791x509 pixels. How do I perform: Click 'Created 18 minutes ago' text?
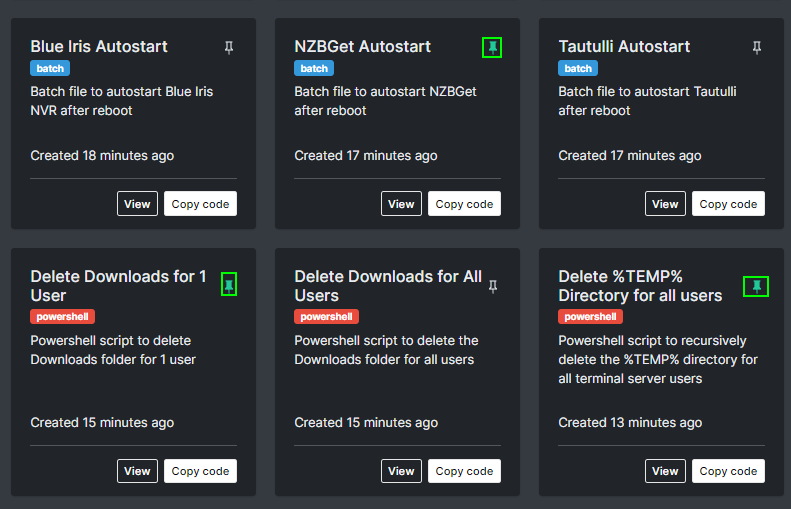point(102,155)
